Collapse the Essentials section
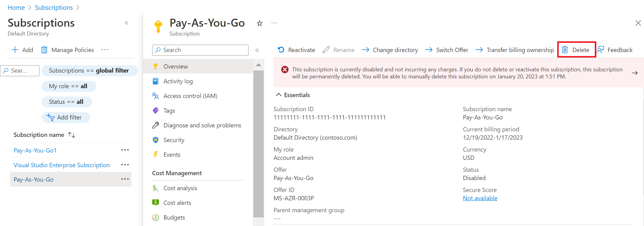The height and width of the screenshot is (226, 644). point(279,95)
